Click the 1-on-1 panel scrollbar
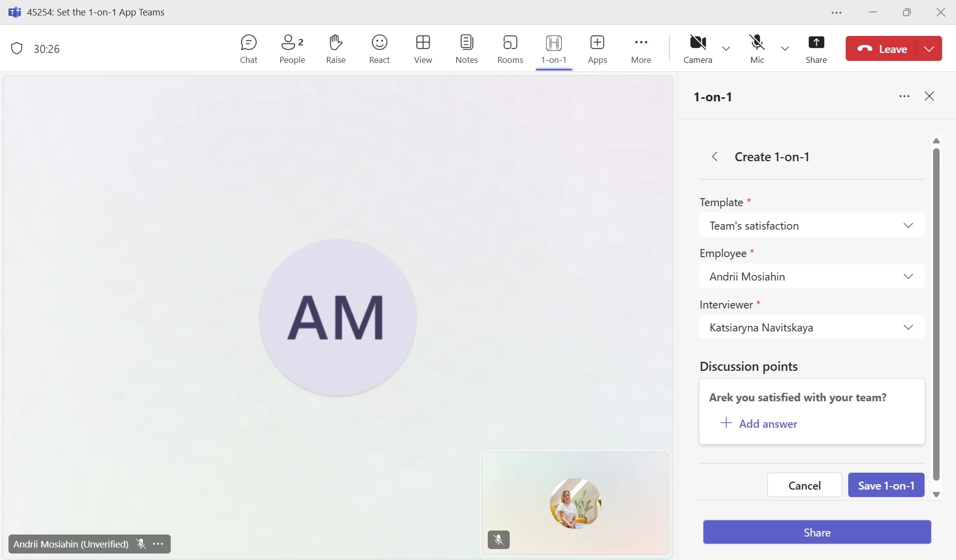 point(936,314)
